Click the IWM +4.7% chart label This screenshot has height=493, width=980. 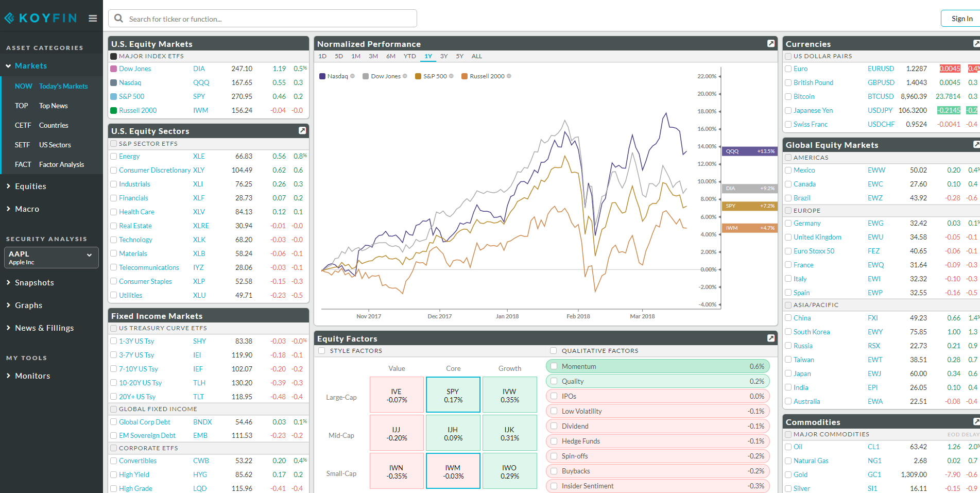point(750,228)
